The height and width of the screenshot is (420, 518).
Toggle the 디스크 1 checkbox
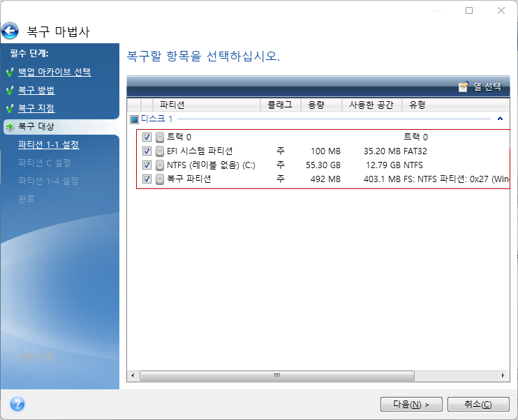point(134,119)
